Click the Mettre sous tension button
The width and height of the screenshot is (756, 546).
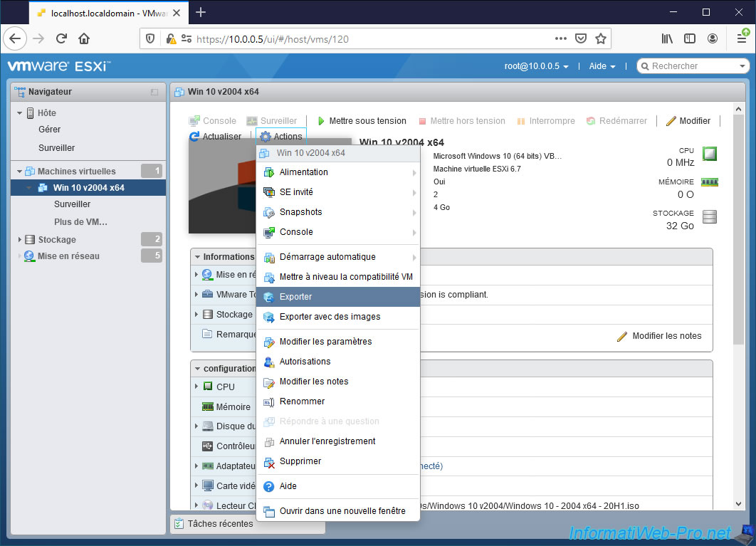[362, 121]
